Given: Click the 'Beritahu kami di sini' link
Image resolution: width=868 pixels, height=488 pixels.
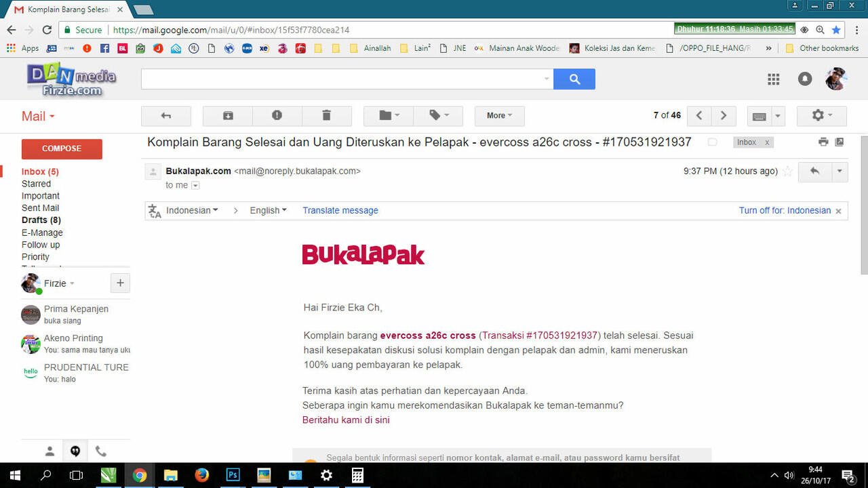Looking at the screenshot, I should click(346, 420).
